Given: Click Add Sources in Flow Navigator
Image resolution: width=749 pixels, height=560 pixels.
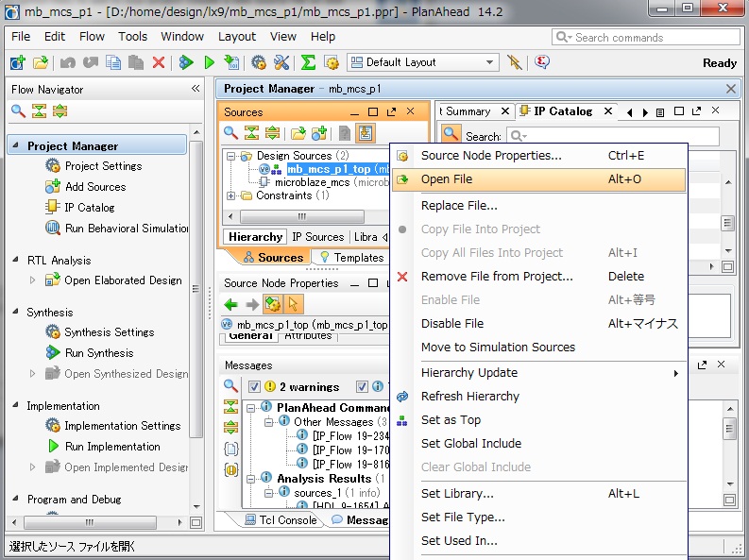Looking at the screenshot, I should 95,187.
